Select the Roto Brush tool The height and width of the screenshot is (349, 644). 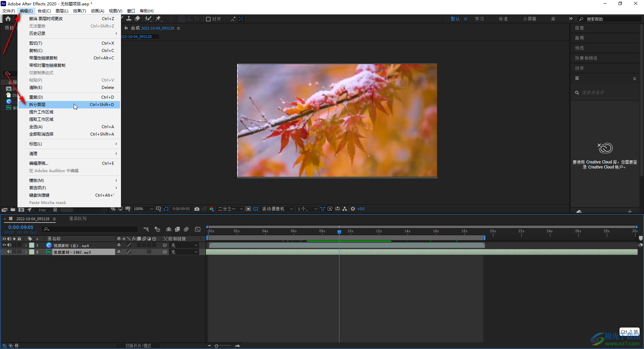148,19
